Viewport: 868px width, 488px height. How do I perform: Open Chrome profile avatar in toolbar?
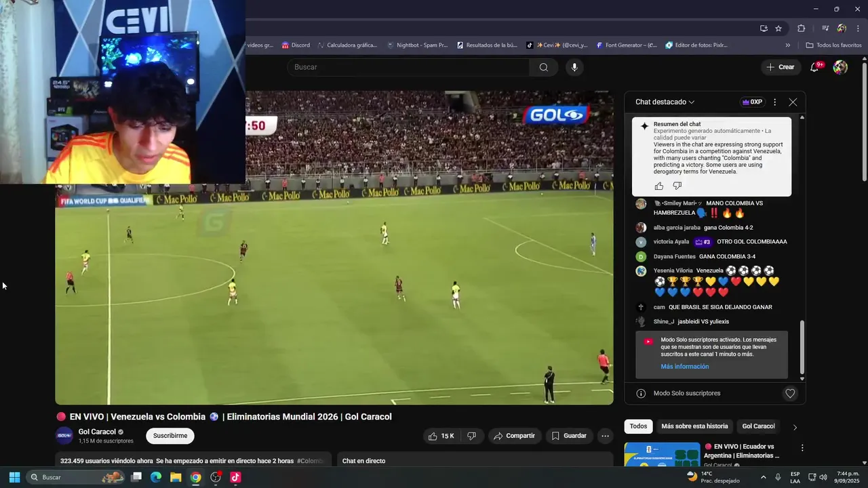point(842,28)
